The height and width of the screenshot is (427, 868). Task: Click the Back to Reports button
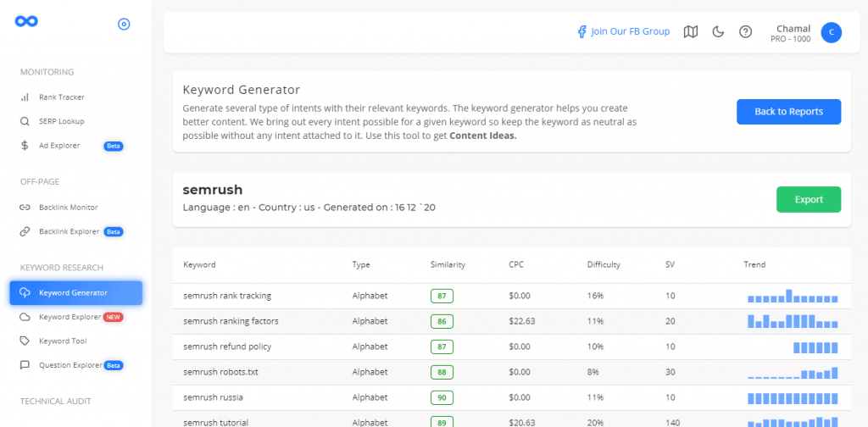(x=788, y=112)
